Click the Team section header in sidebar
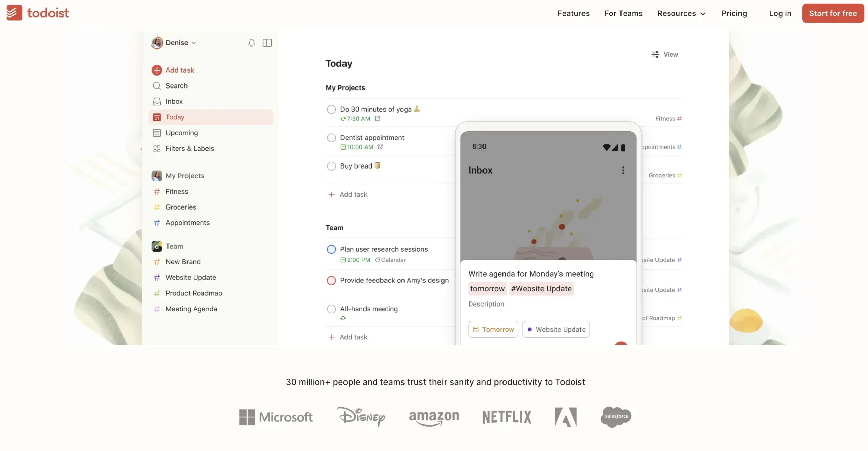 [x=174, y=246]
